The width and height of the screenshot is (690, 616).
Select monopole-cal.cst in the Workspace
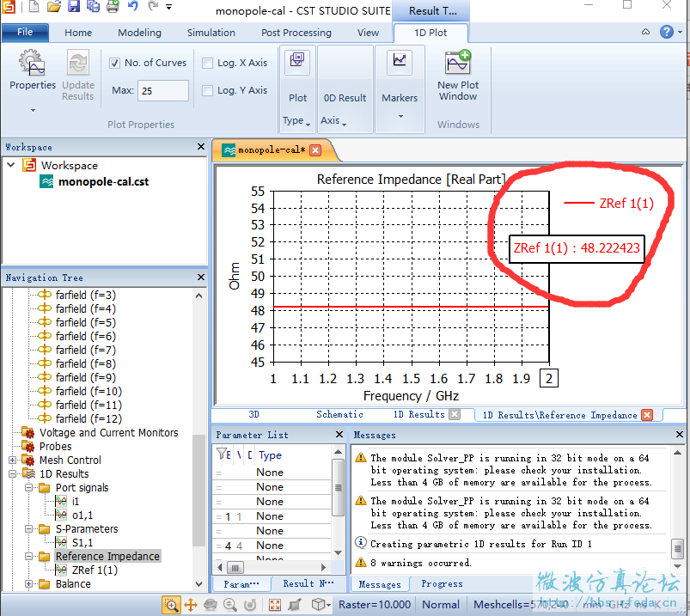103,182
